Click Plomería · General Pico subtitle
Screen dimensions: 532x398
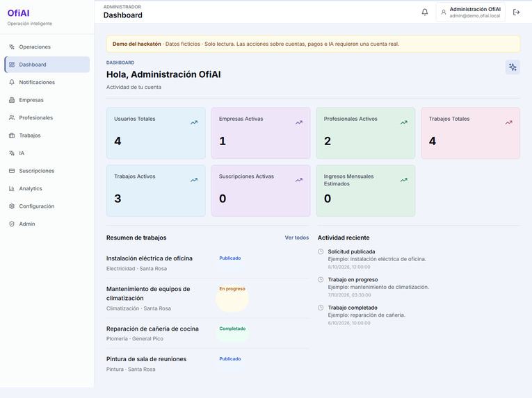tap(135, 339)
